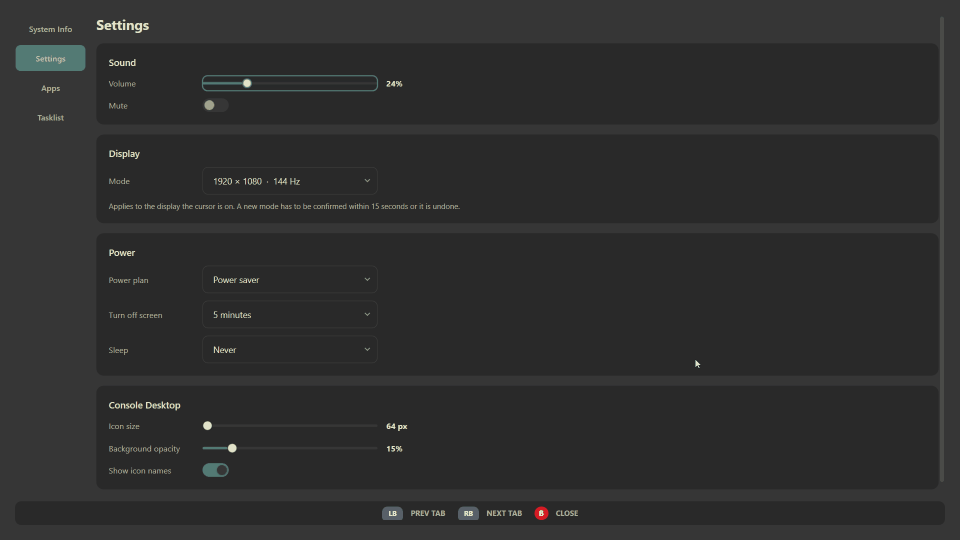Open the display Mode dropdown
960x540 pixels.
coord(290,181)
